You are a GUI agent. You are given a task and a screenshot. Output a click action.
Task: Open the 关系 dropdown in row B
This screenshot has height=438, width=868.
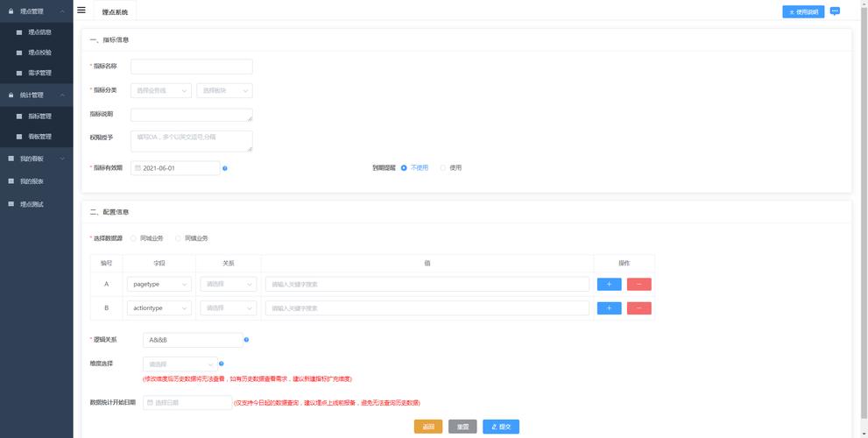click(229, 307)
